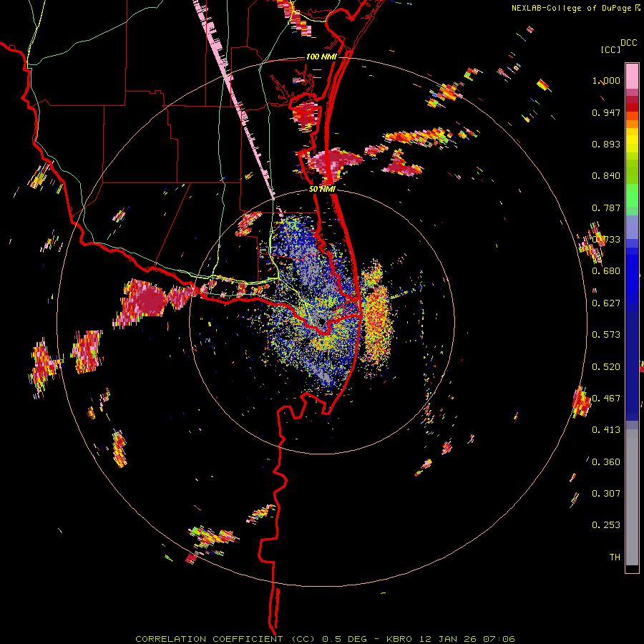The height and width of the screenshot is (644, 644).
Task: Click the [CC] label above the color scale
Action: coord(610,49)
